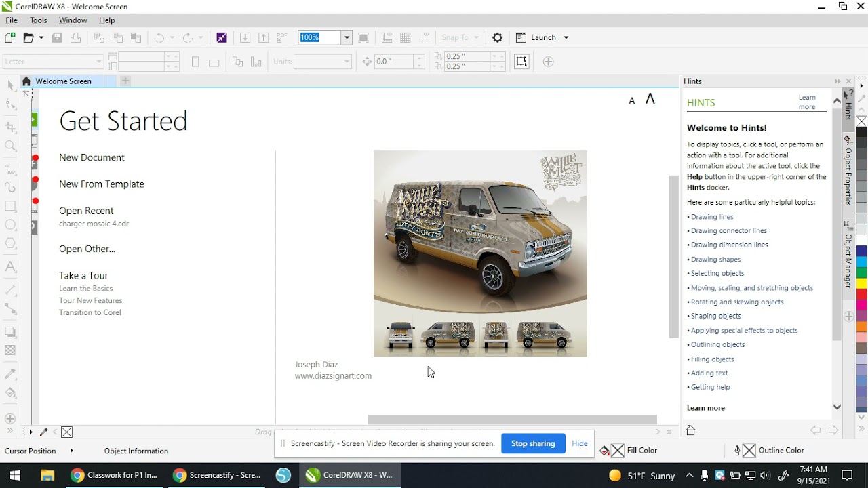Click the Hints docker vertical scrollbar

(837, 224)
